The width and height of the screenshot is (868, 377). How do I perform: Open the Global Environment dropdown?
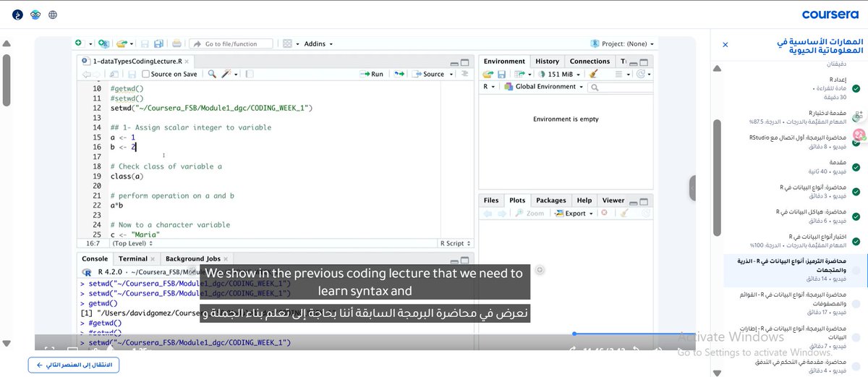coord(545,87)
